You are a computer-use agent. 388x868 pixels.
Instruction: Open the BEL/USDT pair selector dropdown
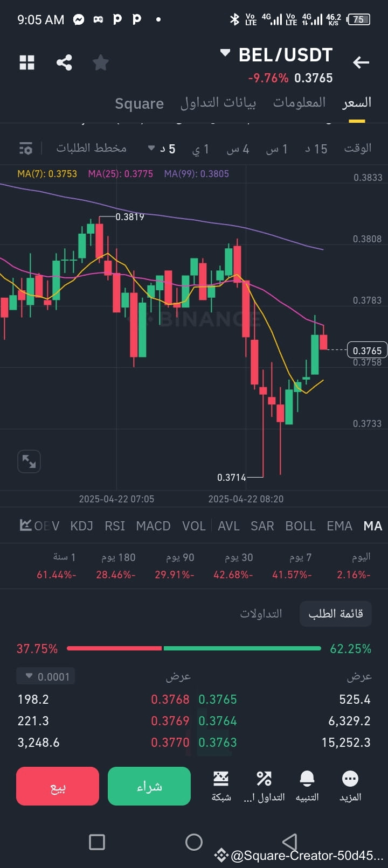tap(278, 54)
